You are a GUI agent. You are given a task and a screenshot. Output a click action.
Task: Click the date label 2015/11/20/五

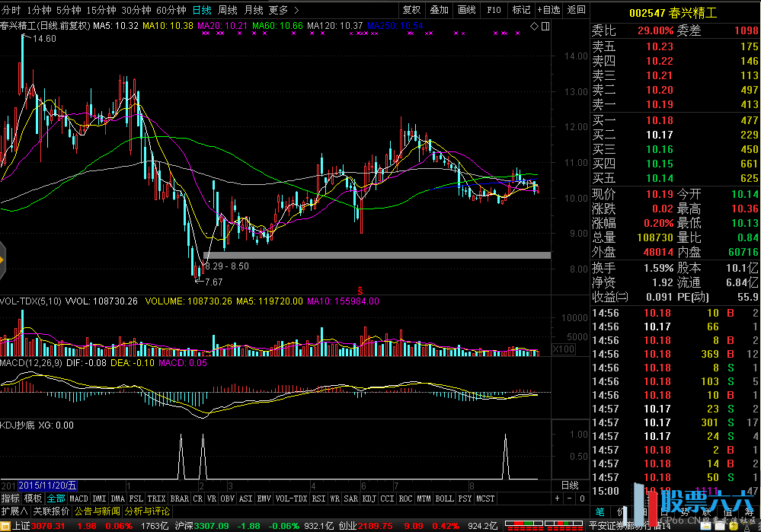(47, 486)
